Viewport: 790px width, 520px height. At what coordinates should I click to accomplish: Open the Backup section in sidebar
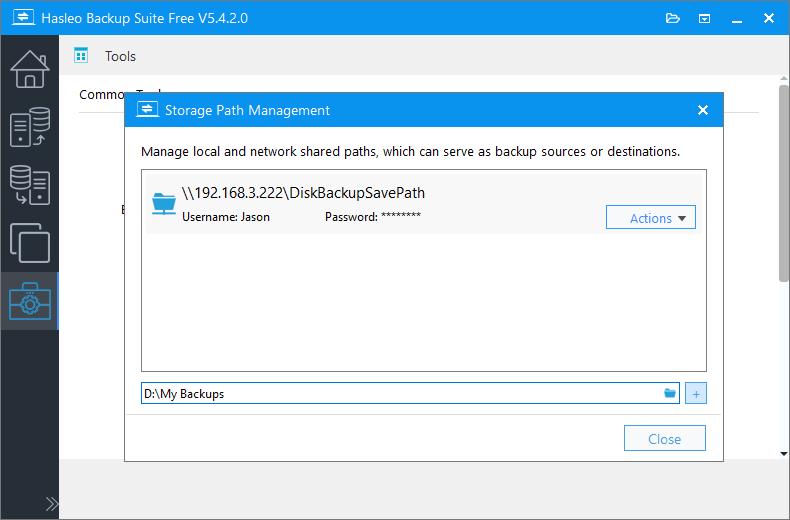[x=30, y=127]
